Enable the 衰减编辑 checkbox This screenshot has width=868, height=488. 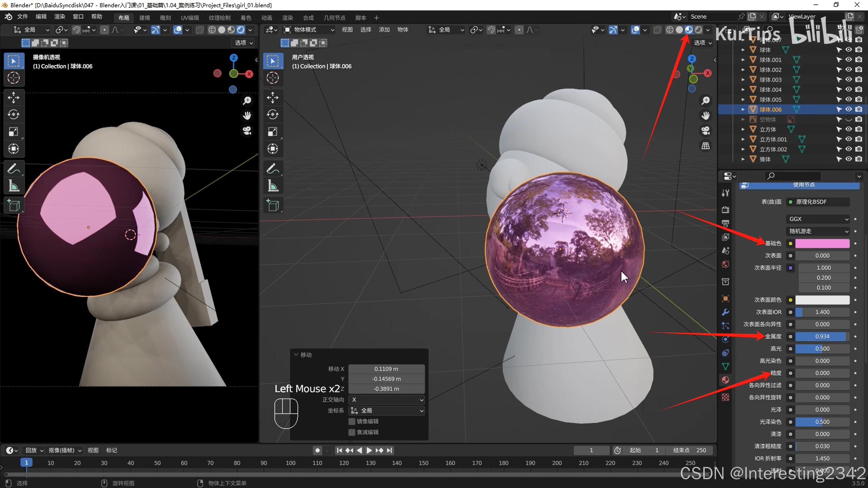coord(352,432)
